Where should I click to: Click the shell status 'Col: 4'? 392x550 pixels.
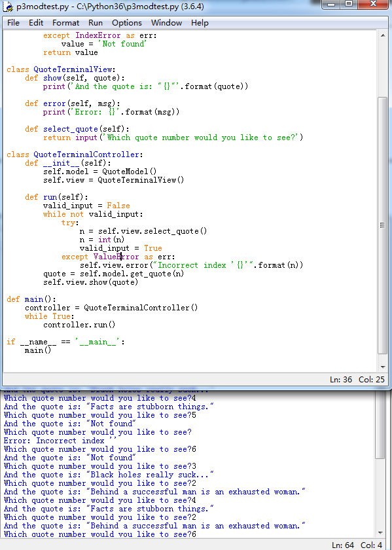[371, 545]
